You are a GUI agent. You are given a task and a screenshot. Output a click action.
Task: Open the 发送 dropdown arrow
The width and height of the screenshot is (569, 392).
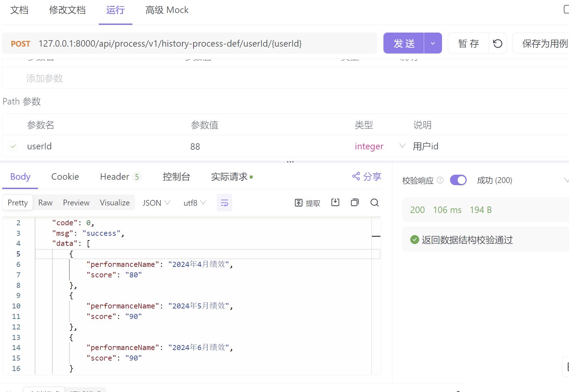tap(433, 43)
